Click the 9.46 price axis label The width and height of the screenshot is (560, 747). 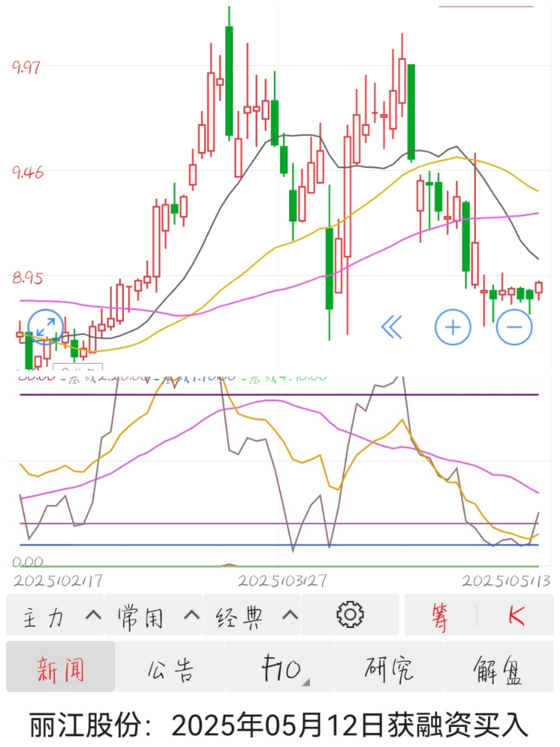pyautogui.click(x=28, y=172)
